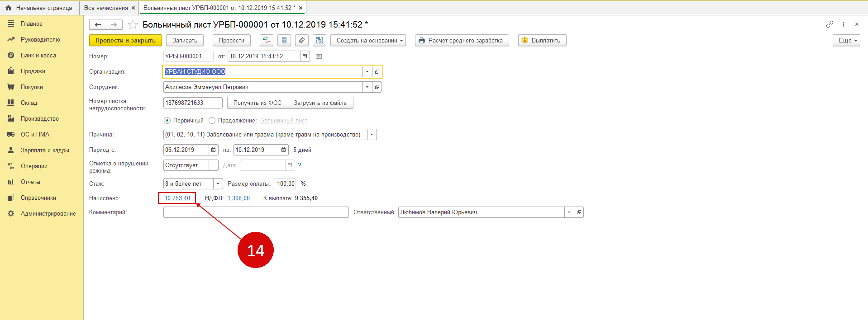
Task: Open calendar for period start date
Action: pos(214,150)
